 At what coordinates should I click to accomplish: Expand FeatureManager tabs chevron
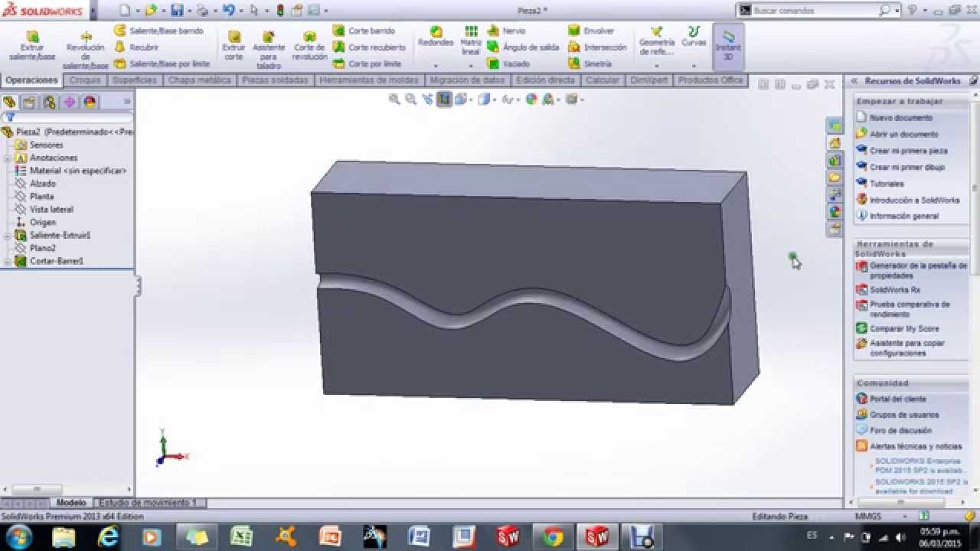(x=127, y=102)
